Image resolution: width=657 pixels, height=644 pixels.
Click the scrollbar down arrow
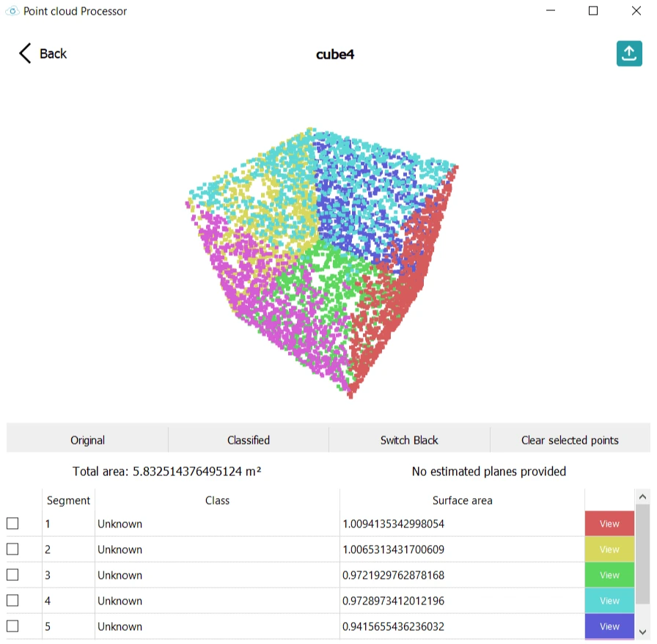point(642,632)
